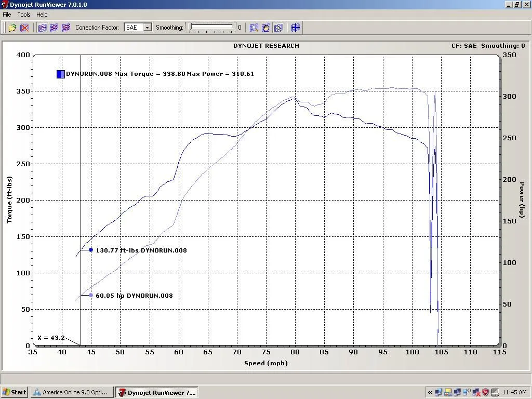Click the Dynojet app icon in title bar

point(5,4)
